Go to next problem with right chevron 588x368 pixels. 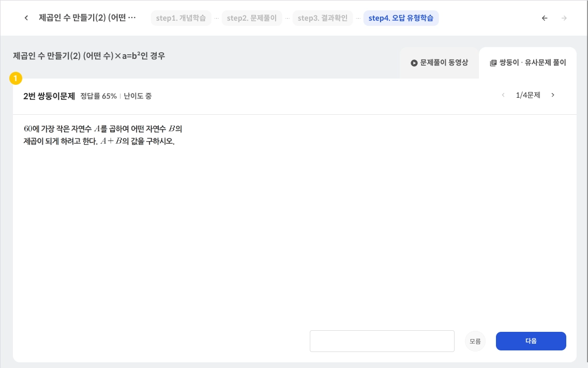pos(553,95)
